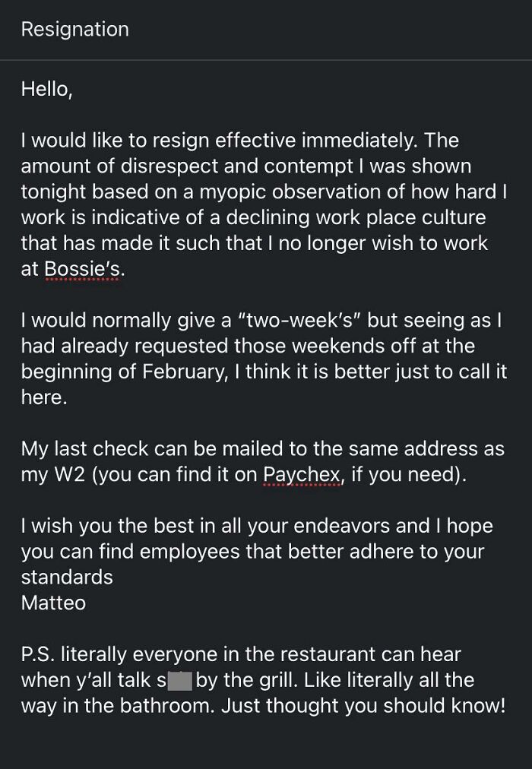Image resolution: width=532 pixels, height=769 pixels.
Task: Click the divider below the subject line
Action: click(266, 60)
